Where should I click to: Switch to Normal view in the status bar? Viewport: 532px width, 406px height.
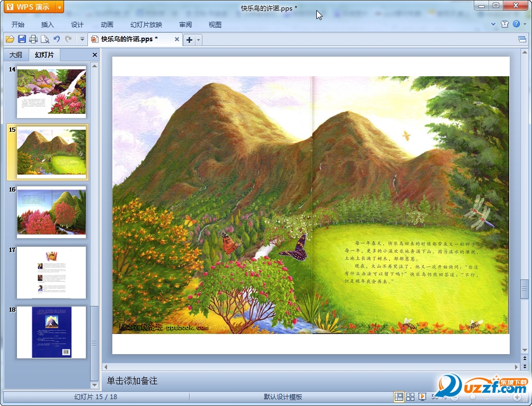[x=398, y=396]
